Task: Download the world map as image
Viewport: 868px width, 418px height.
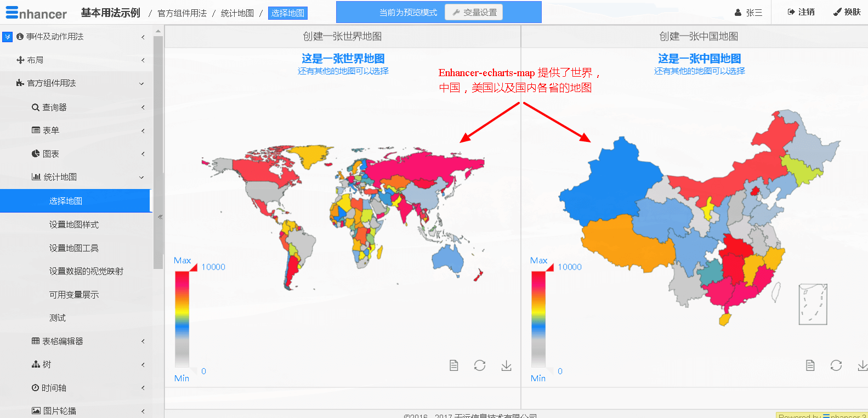Action: [506, 365]
